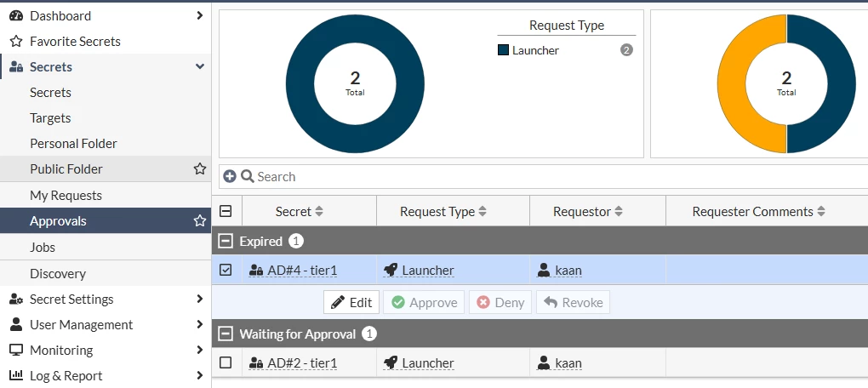
Task: Sort by Secret column arrows
Action: 319,211
